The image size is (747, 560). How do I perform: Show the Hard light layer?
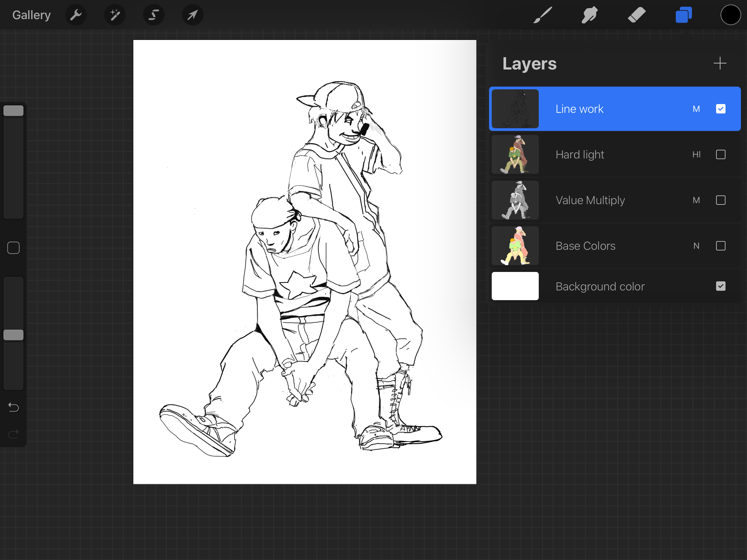pos(720,154)
